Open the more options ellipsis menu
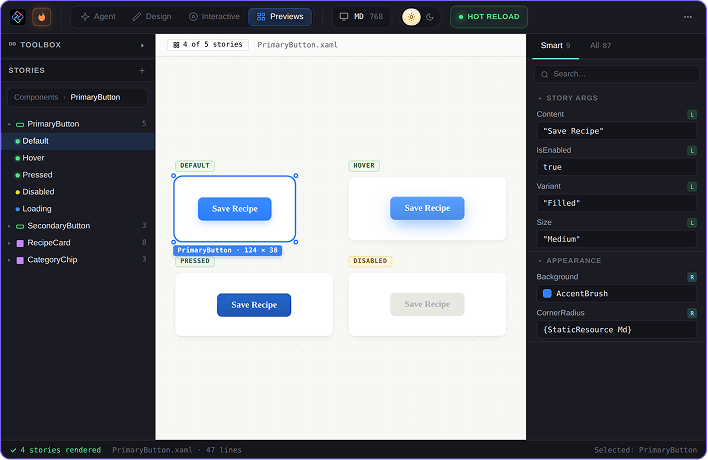 [687, 17]
